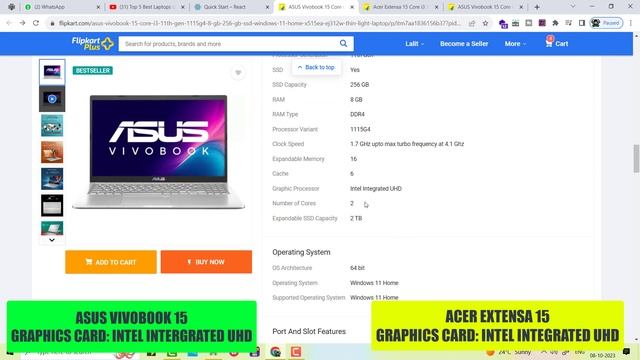640x360 pixels.
Task: Open Chrome three-dot menu
Action: click(631, 23)
